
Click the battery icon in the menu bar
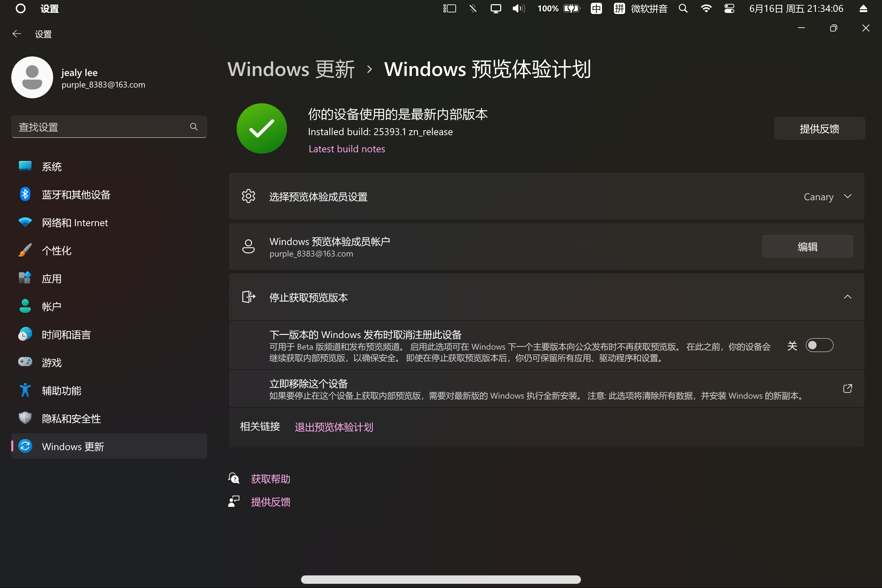click(572, 8)
